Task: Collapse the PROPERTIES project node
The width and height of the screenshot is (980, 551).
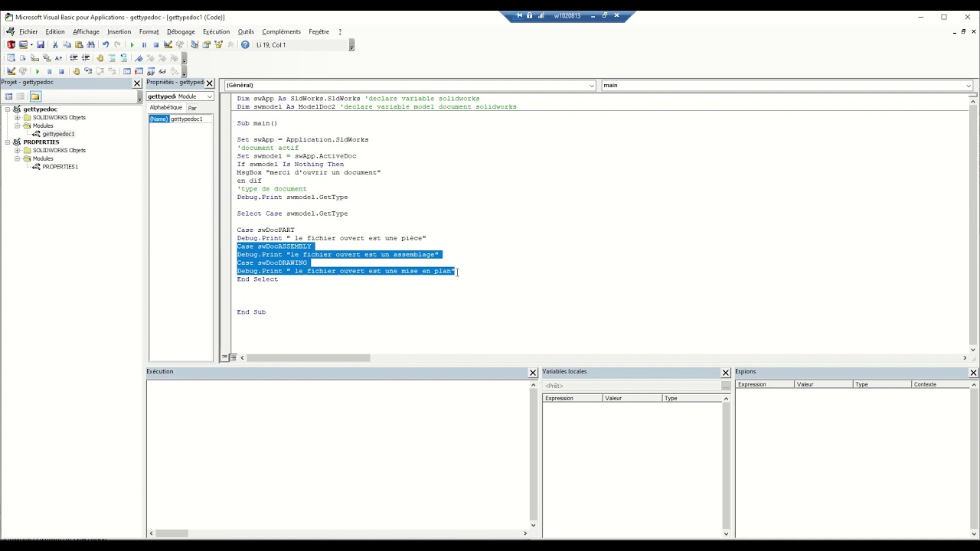Action: (x=8, y=142)
